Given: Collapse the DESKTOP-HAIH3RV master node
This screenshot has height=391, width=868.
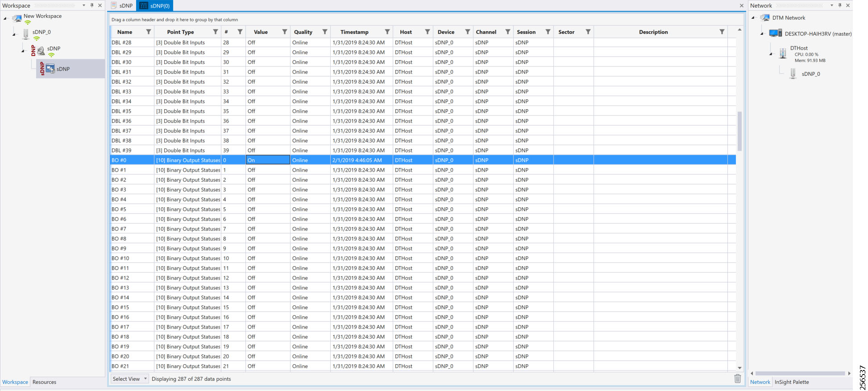Looking at the screenshot, I should (762, 34).
